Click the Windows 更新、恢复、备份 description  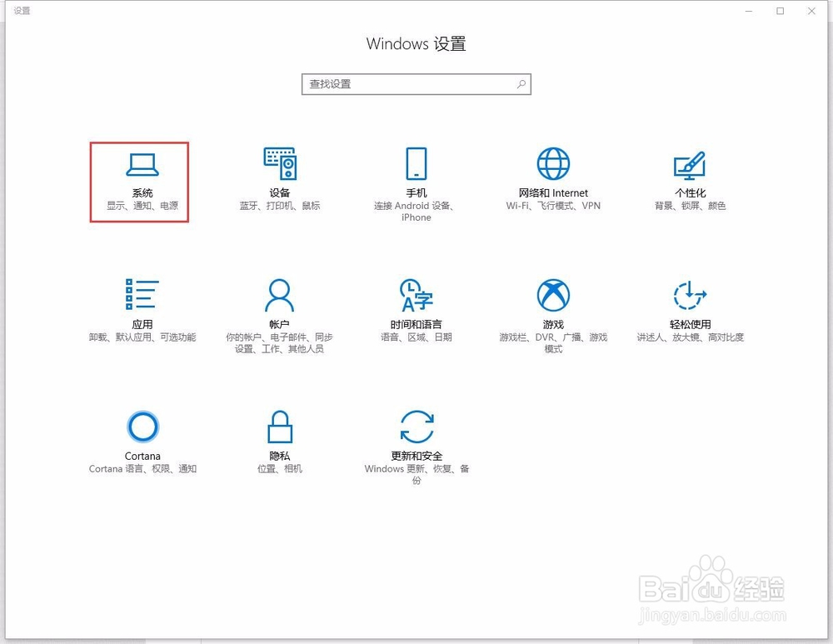click(416, 474)
